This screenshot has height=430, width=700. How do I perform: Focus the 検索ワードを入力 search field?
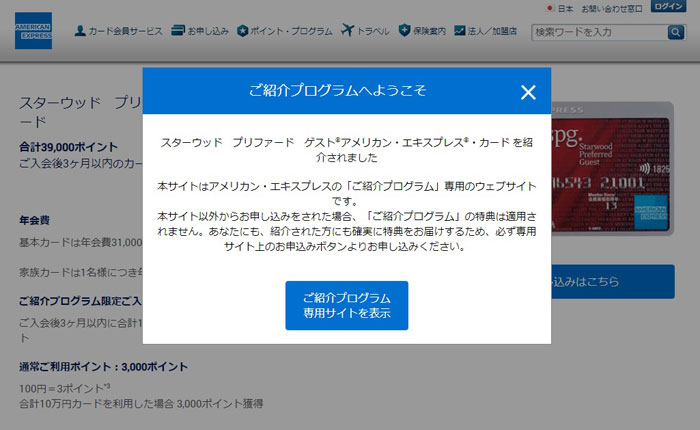[599, 32]
